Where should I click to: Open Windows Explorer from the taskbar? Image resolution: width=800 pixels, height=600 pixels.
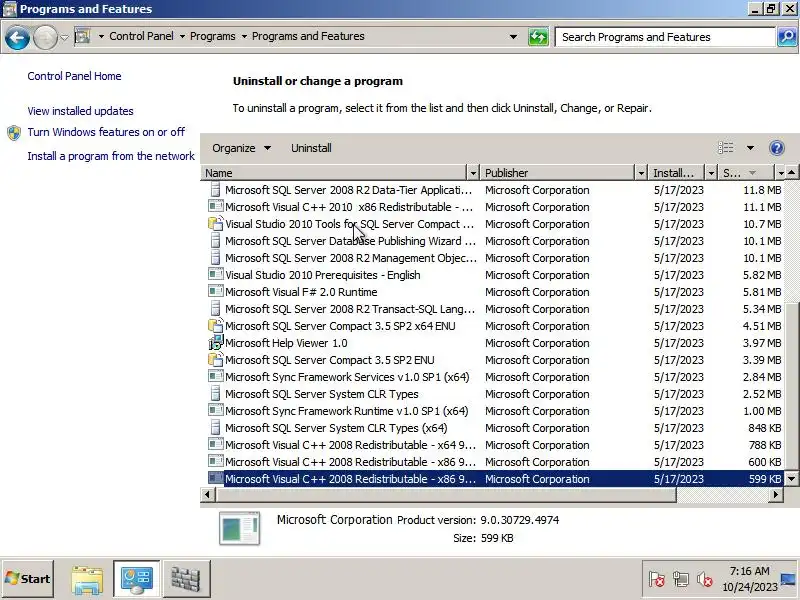coord(87,579)
